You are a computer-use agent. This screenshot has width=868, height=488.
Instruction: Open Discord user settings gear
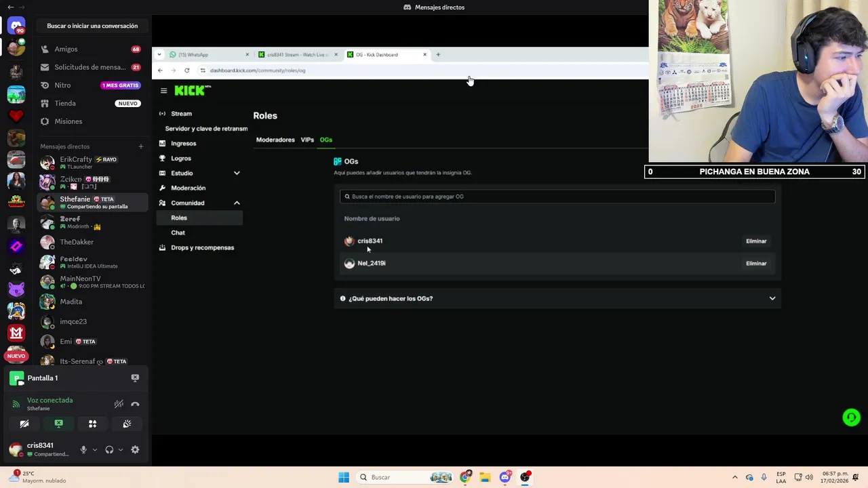[135, 449]
